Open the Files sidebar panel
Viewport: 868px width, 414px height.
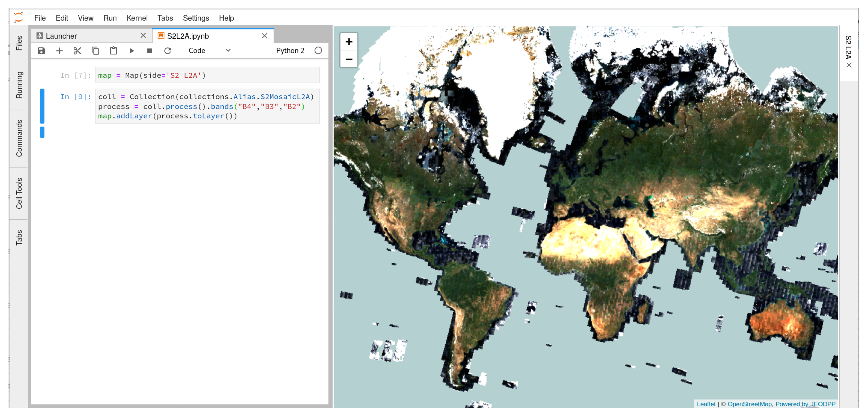pos(19,43)
